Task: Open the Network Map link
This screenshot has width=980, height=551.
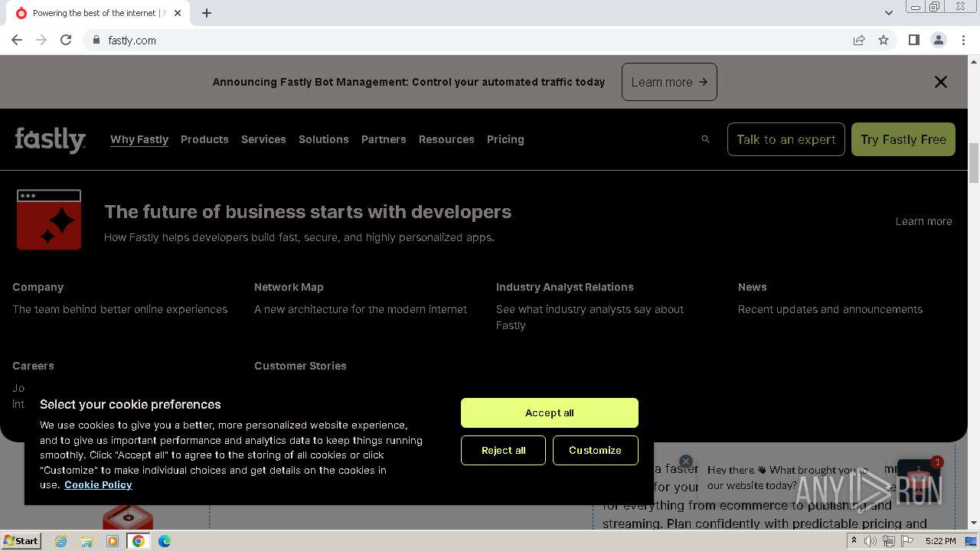Action: [x=289, y=287]
